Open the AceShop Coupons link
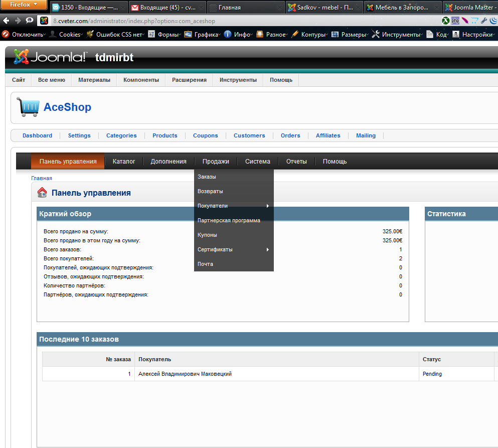Screen dimensions: 498x448 coord(206,135)
